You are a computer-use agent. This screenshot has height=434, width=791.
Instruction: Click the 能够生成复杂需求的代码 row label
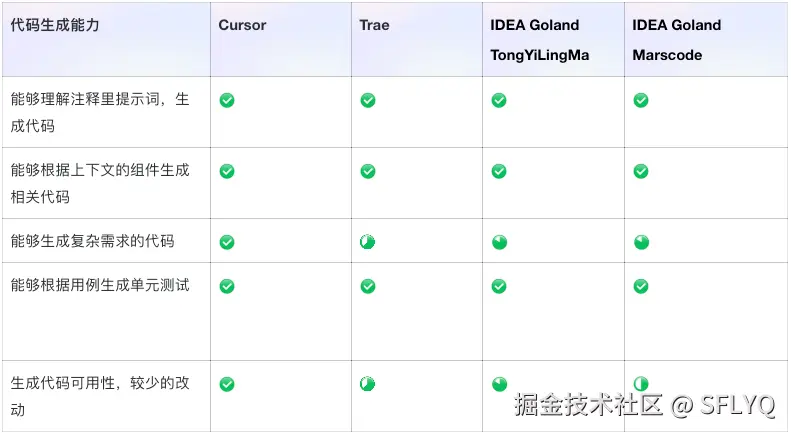pos(92,241)
